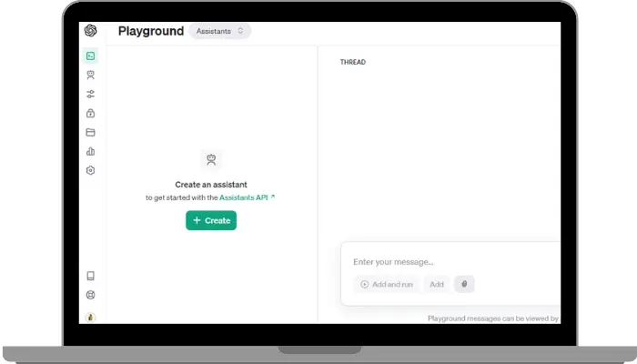637x364 pixels.
Task: Open the Documentation book icon
Action: (x=91, y=276)
